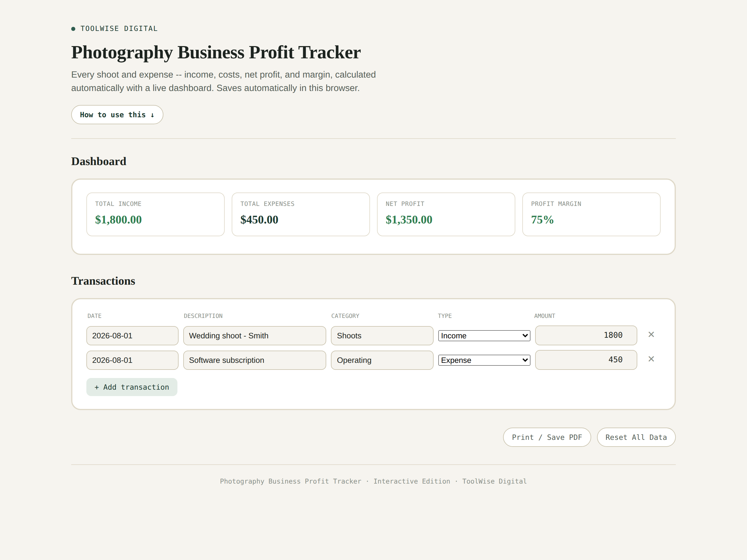Click the DATE column header

[x=94, y=316]
